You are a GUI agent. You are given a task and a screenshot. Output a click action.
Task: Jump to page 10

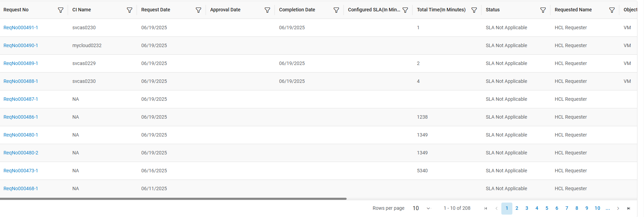tap(597, 208)
